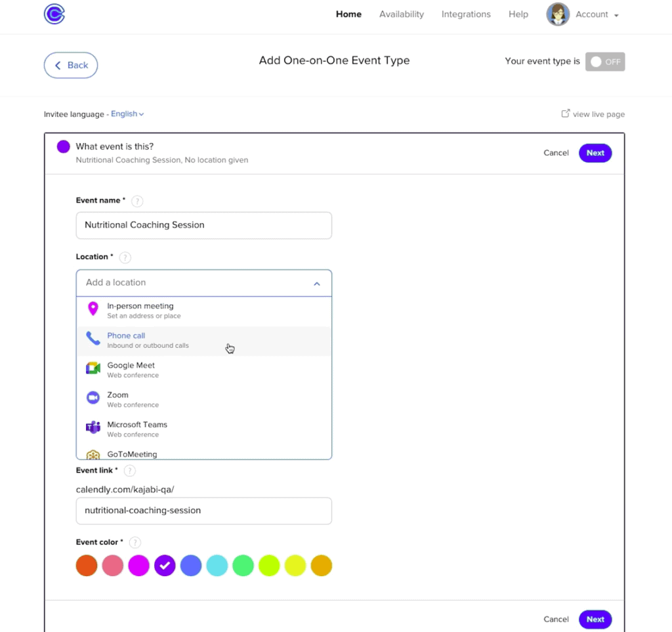
Task: Click the Calendly logo icon
Action: pos(54,14)
